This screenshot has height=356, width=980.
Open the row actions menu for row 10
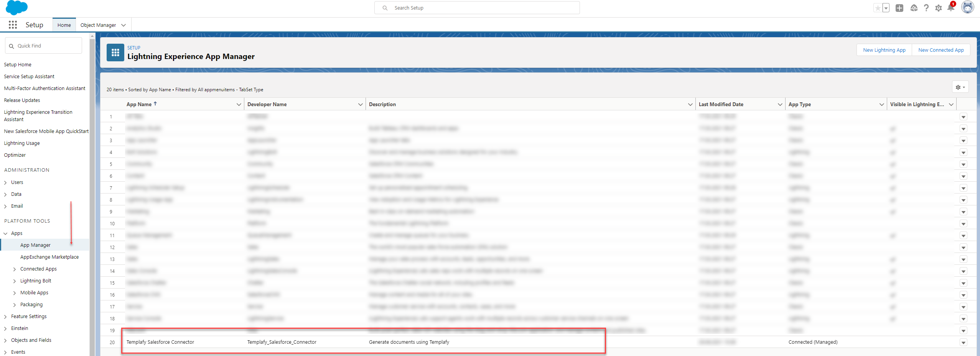pyautogui.click(x=963, y=224)
